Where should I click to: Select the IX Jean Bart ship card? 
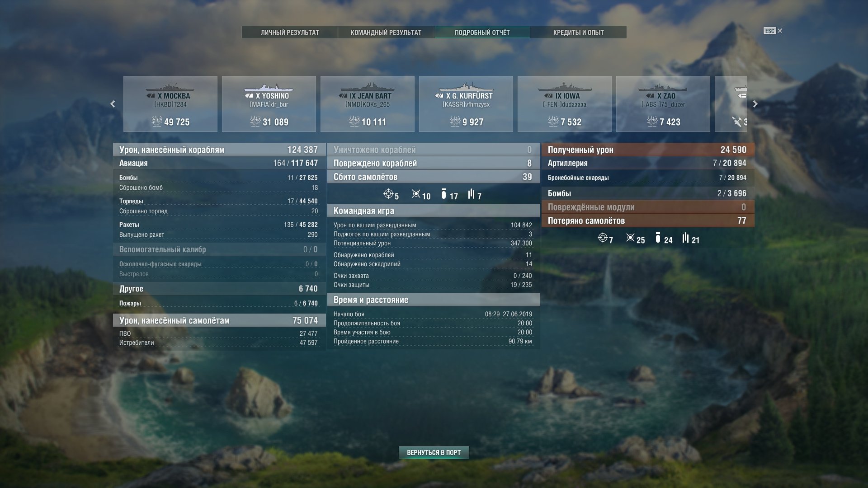pyautogui.click(x=368, y=104)
